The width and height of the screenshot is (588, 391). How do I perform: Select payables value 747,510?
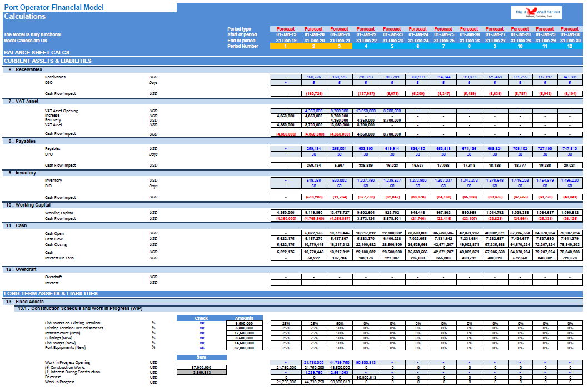[x=570, y=148]
